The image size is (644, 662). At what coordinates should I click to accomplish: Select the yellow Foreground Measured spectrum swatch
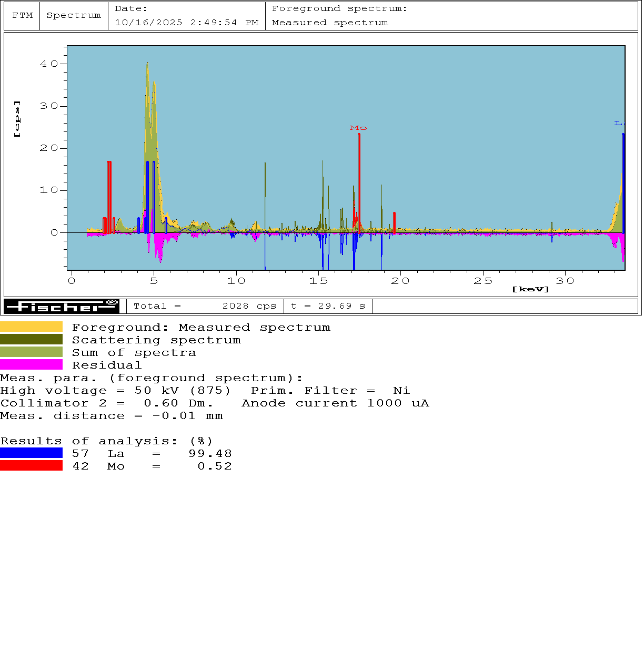coord(31,327)
